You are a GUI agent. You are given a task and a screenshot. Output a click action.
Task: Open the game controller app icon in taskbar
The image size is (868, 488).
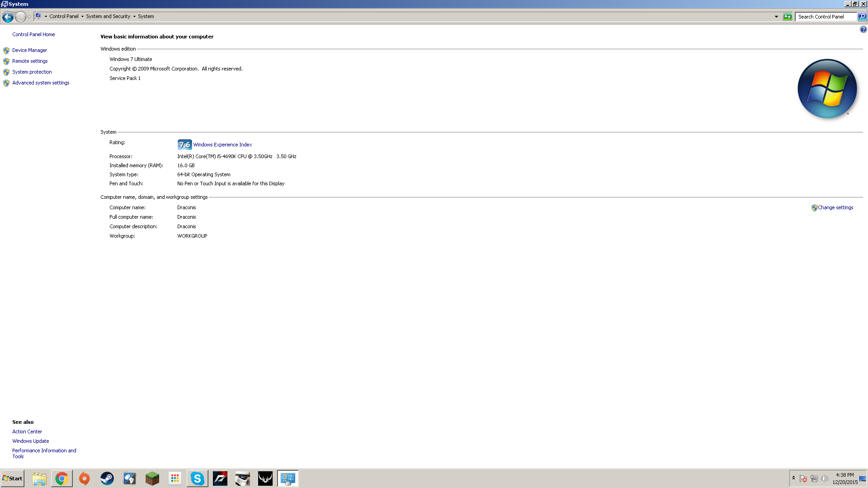point(130,479)
